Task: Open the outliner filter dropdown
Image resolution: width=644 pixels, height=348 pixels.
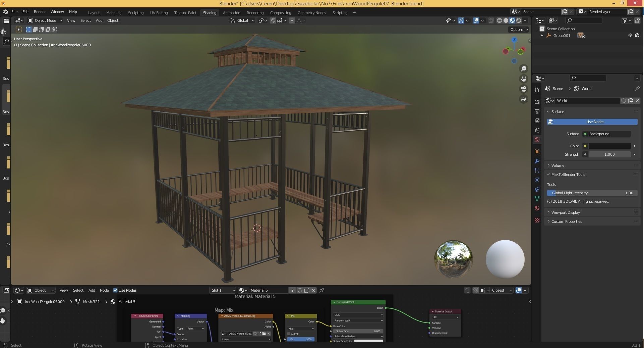Action: 627,20
